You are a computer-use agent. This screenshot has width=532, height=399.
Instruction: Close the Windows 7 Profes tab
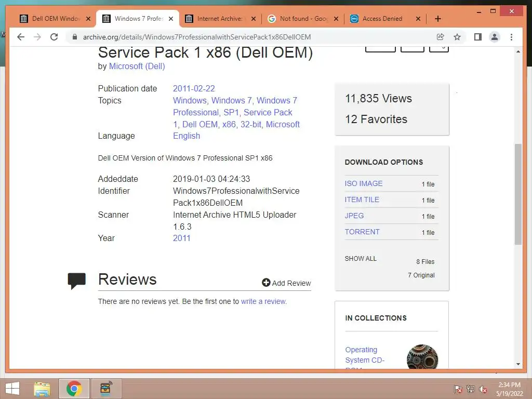(171, 19)
